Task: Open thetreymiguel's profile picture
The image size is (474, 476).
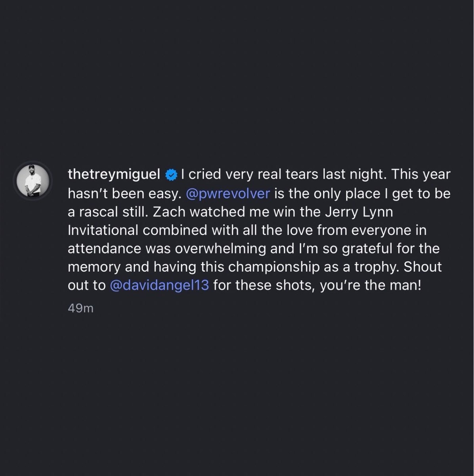Action: (x=33, y=180)
